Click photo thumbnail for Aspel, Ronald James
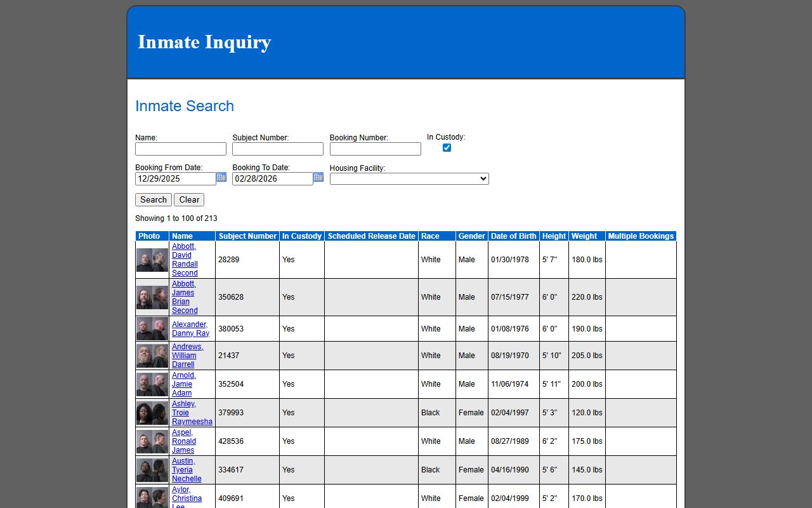This screenshot has height=508, width=812. click(152, 441)
